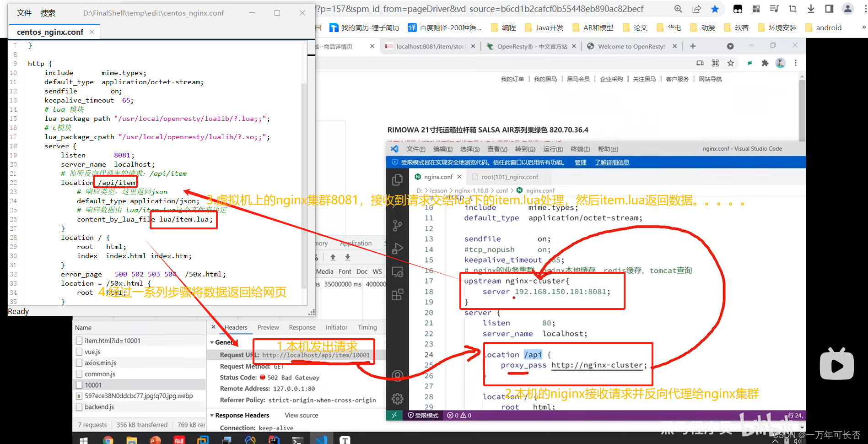868x444 pixels.
Task: Click View source for response headers
Action: pyautogui.click(x=302, y=415)
